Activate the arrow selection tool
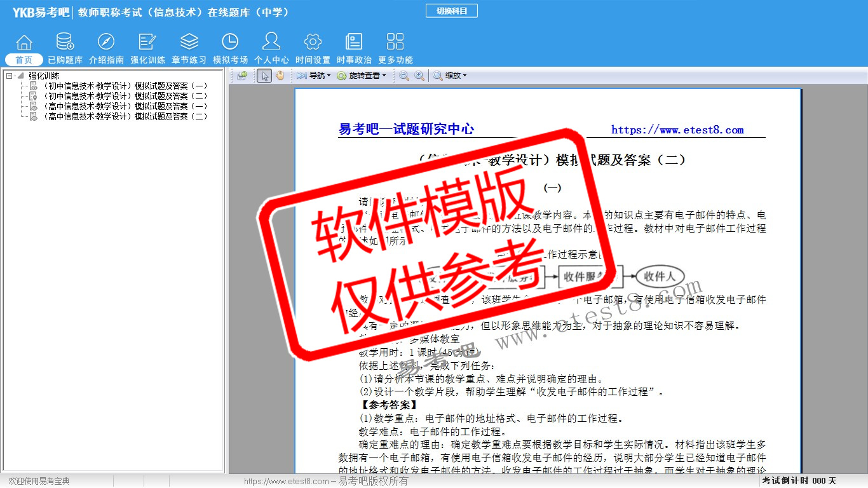The height and width of the screenshot is (488, 868). point(264,76)
